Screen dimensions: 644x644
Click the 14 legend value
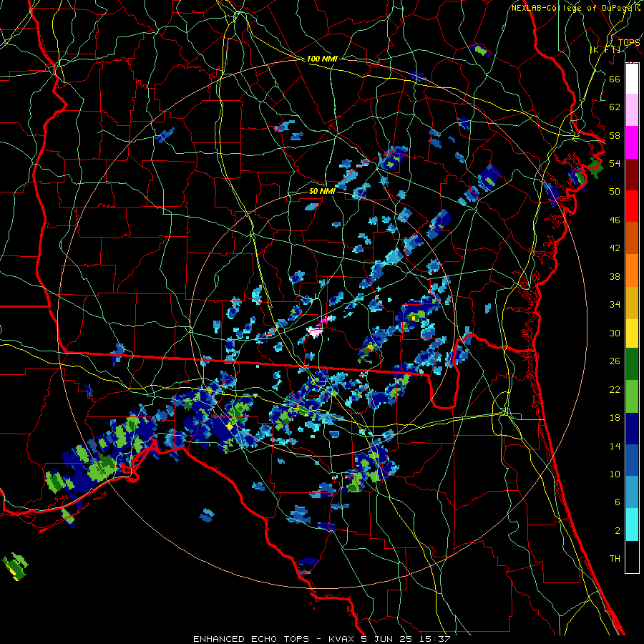(615, 446)
